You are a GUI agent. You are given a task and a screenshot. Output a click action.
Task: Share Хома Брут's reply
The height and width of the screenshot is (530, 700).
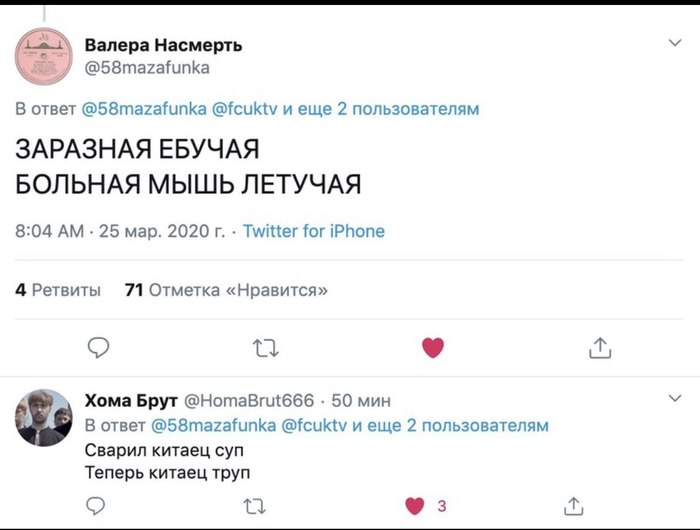pos(573,505)
